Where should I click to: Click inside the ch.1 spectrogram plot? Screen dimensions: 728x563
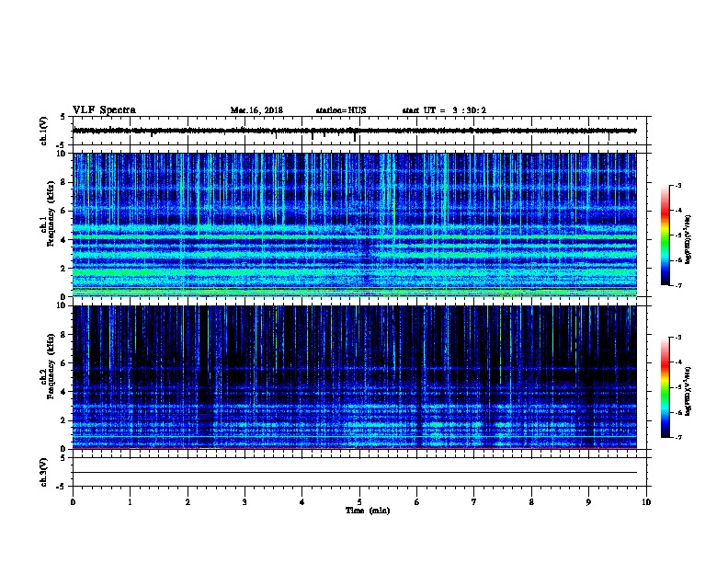(x=355, y=224)
